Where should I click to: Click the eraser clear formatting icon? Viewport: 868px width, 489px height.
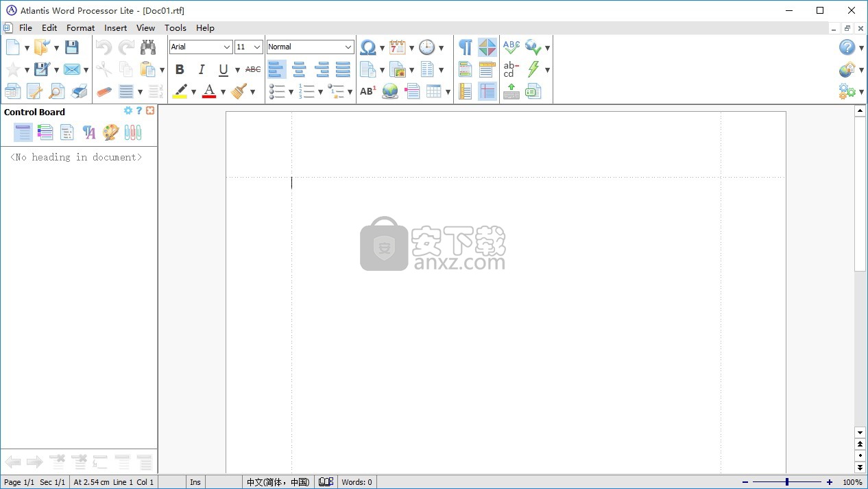(x=104, y=91)
